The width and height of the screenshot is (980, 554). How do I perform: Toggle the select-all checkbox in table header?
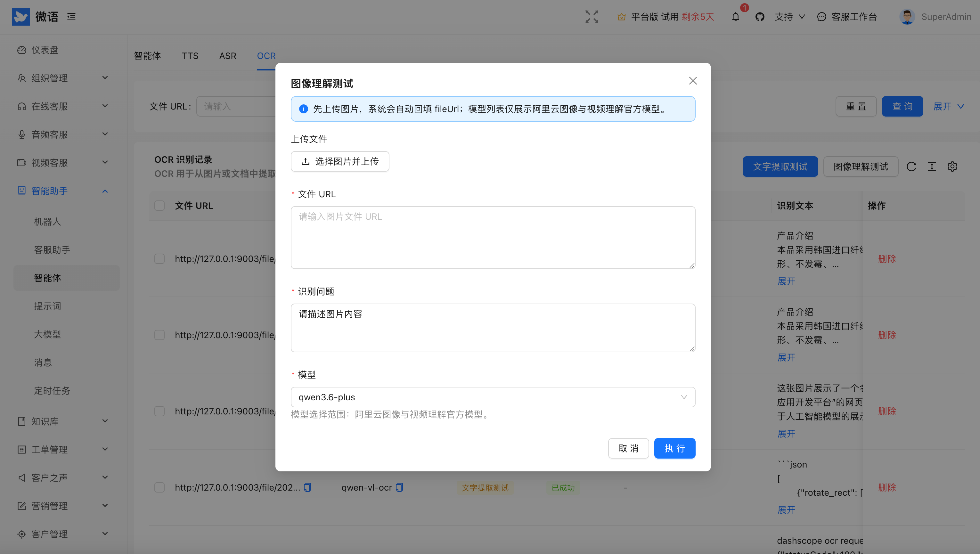click(159, 206)
